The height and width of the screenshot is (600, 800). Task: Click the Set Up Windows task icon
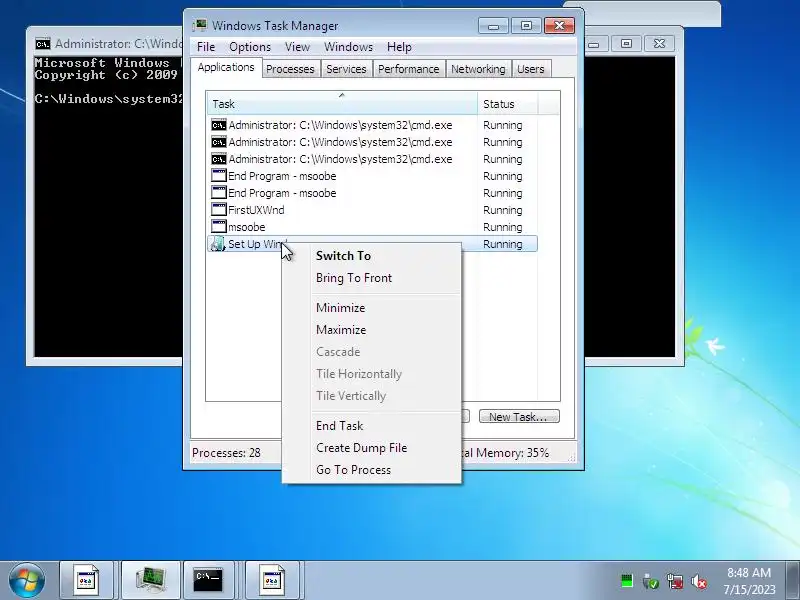218,244
